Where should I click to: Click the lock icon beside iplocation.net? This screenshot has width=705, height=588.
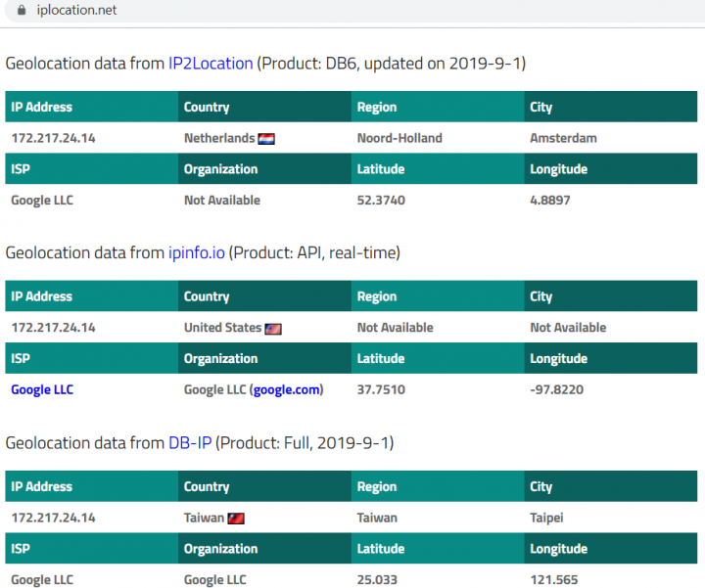coord(22,10)
